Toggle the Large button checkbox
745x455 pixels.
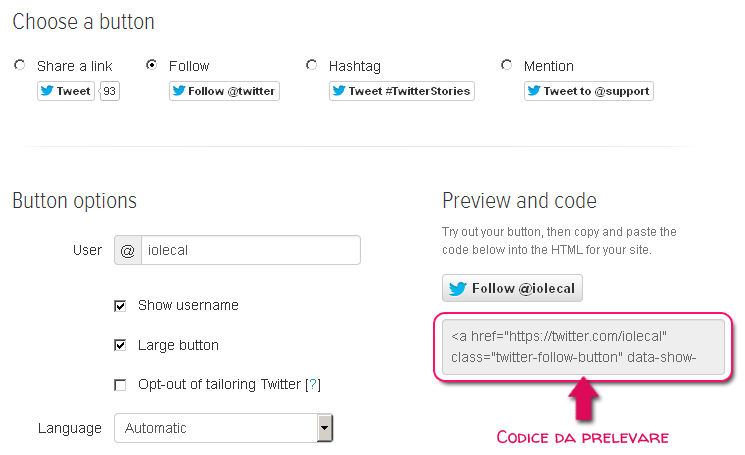pyautogui.click(x=120, y=345)
